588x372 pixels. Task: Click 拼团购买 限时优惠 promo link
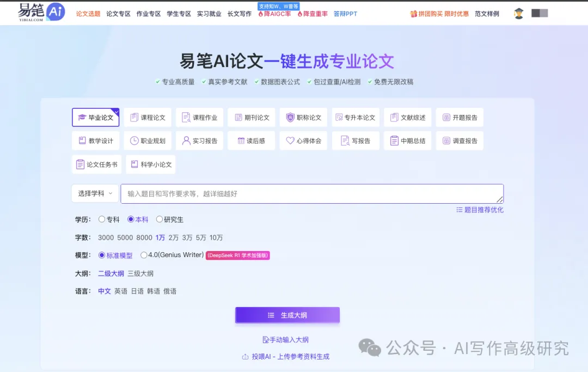point(439,14)
